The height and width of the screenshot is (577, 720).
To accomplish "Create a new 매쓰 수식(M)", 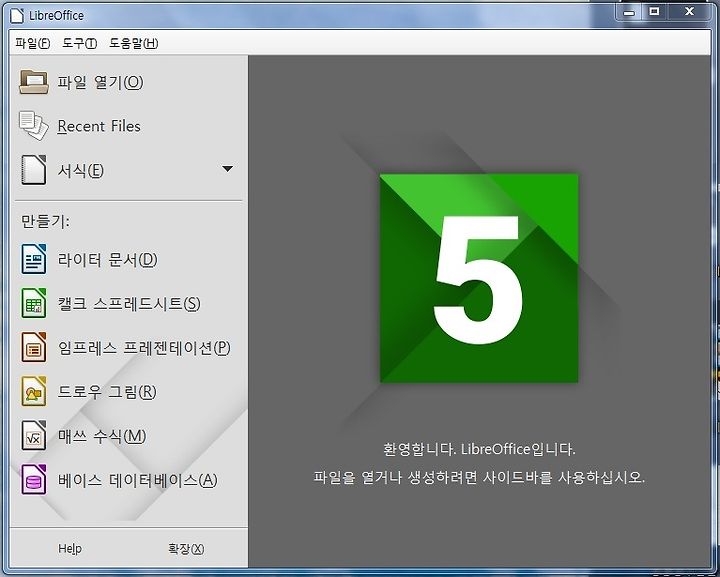I will 101,436.
